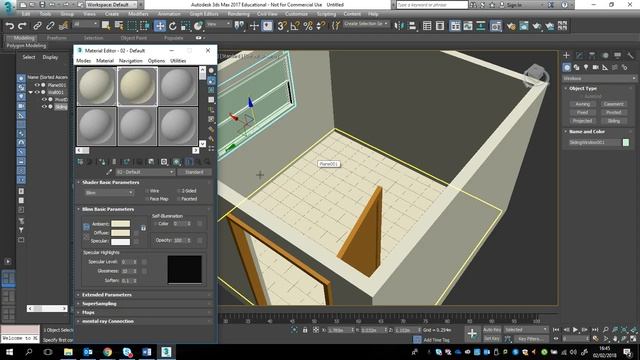Click the Casement object type button
The image size is (640, 360).
[613, 104]
